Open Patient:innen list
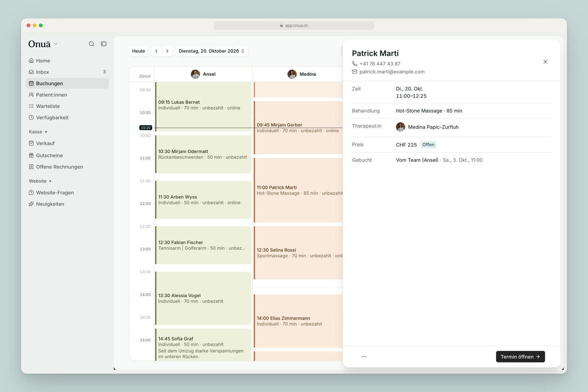Image resolution: width=588 pixels, height=392 pixels. [x=67, y=95]
